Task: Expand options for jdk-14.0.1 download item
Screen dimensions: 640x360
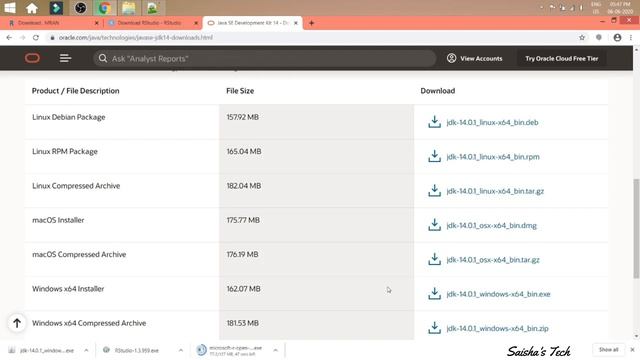Action: point(86,350)
